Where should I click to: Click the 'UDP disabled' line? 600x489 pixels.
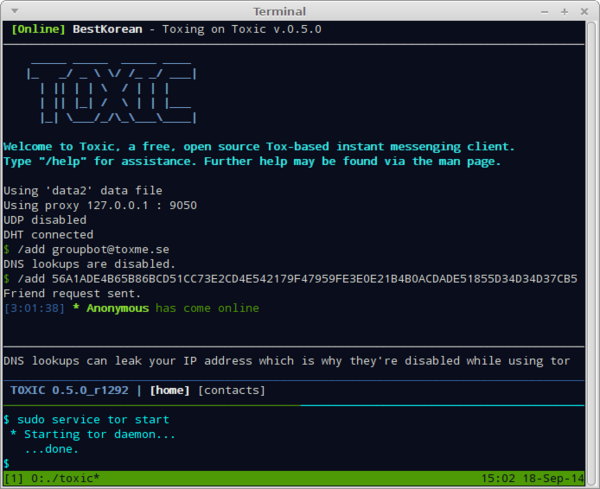point(45,220)
